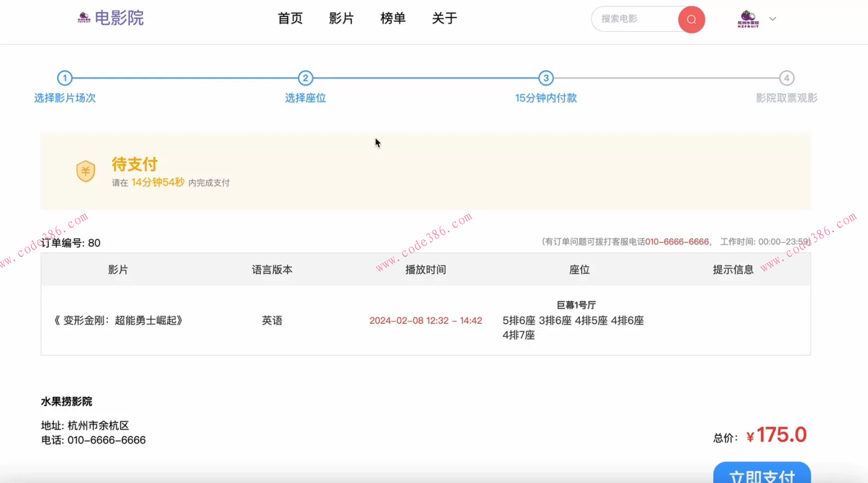Open the 首页 menu item

290,19
